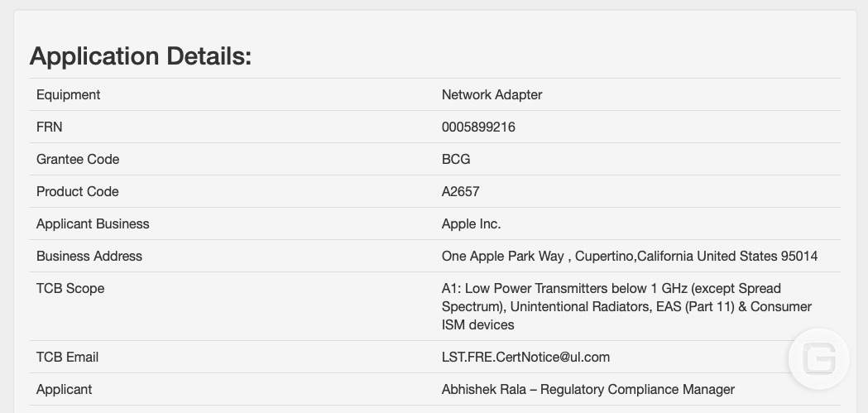Click the Application Details heading
The image size is (868, 413).
pyautogui.click(x=141, y=56)
